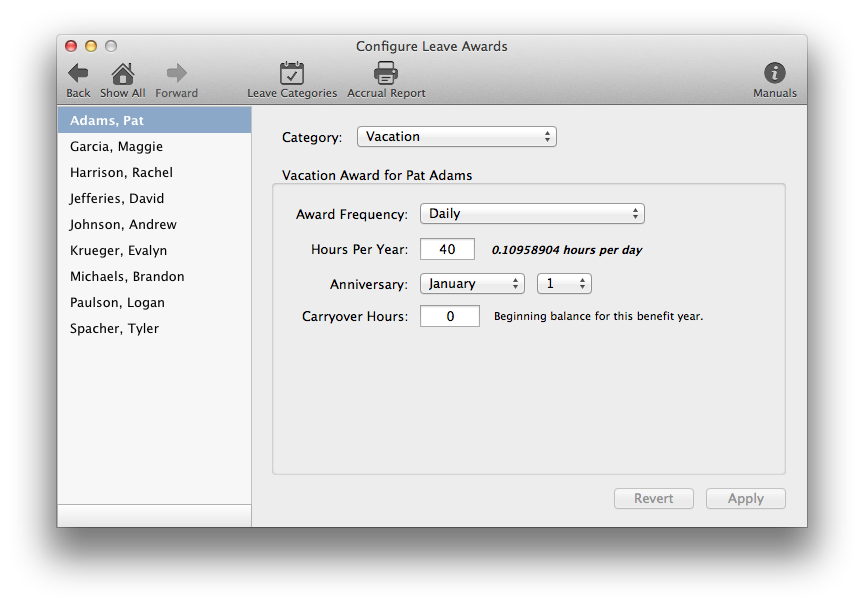This screenshot has width=864, height=606.
Task: Print the Accrual Report via printer icon
Action: (x=386, y=73)
